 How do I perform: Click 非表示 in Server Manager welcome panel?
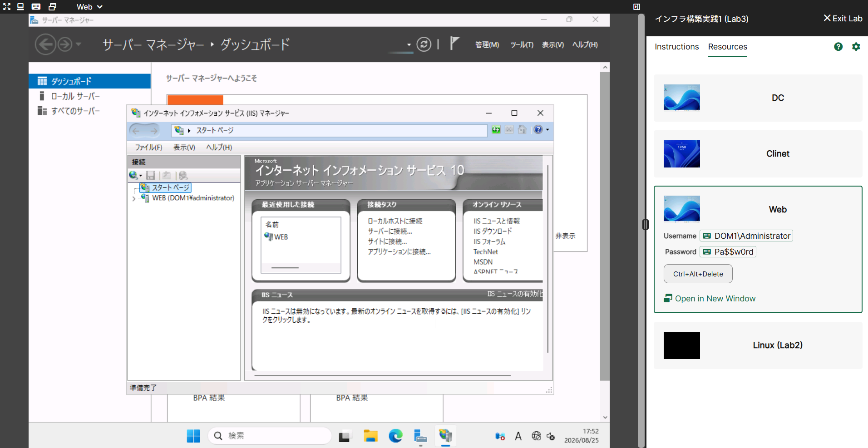pyautogui.click(x=565, y=236)
